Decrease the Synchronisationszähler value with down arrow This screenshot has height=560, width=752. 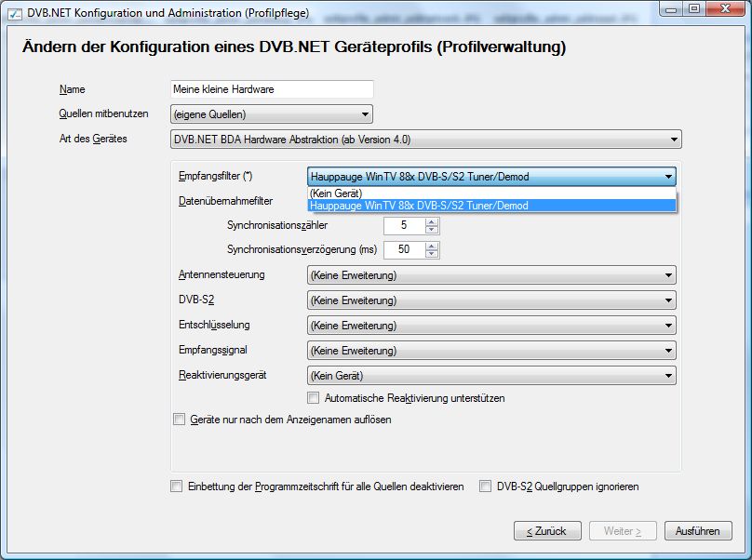point(432,230)
